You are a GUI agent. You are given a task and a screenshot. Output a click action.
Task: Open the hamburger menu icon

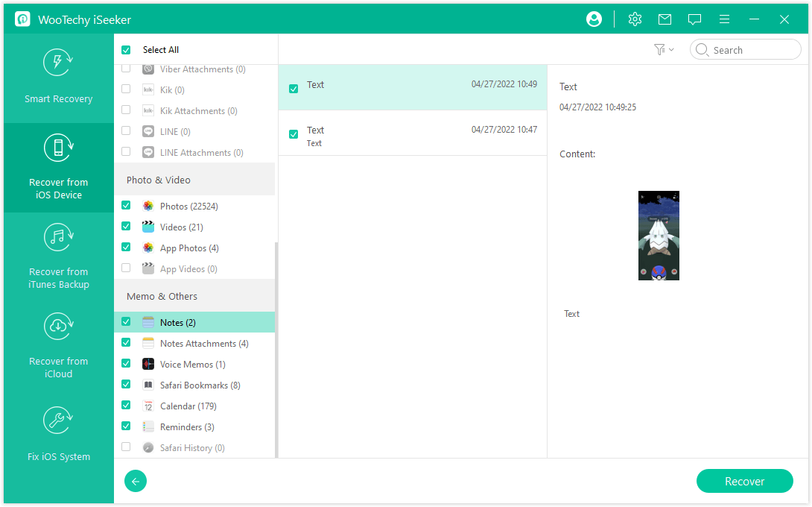(x=724, y=19)
